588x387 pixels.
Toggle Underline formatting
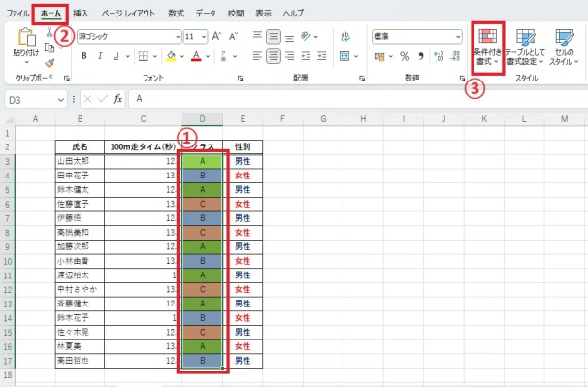[x=115, y=56]
